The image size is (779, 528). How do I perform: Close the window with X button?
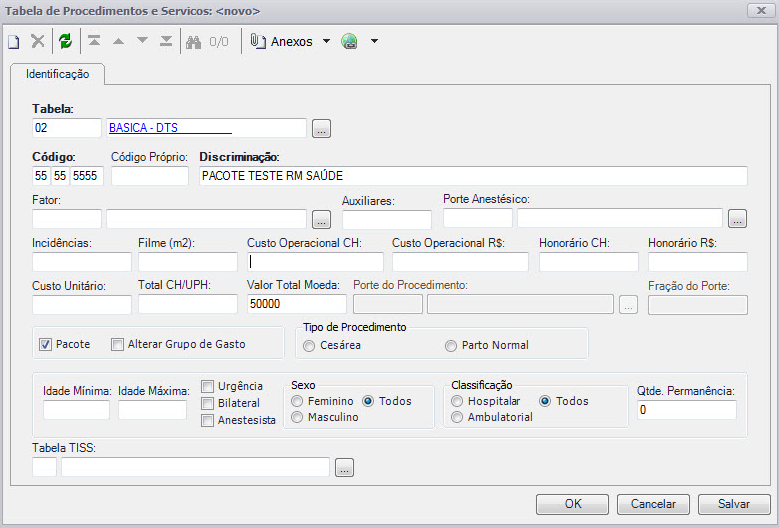pos(761,10)
